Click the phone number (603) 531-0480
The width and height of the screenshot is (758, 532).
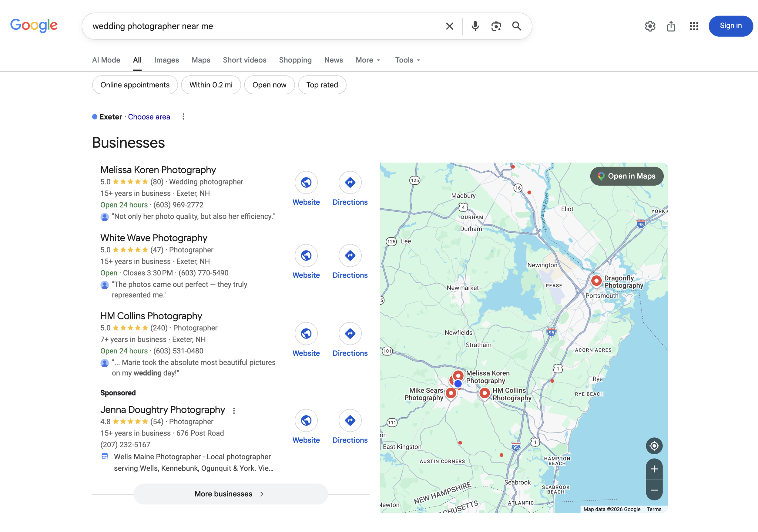coord(178,351)
